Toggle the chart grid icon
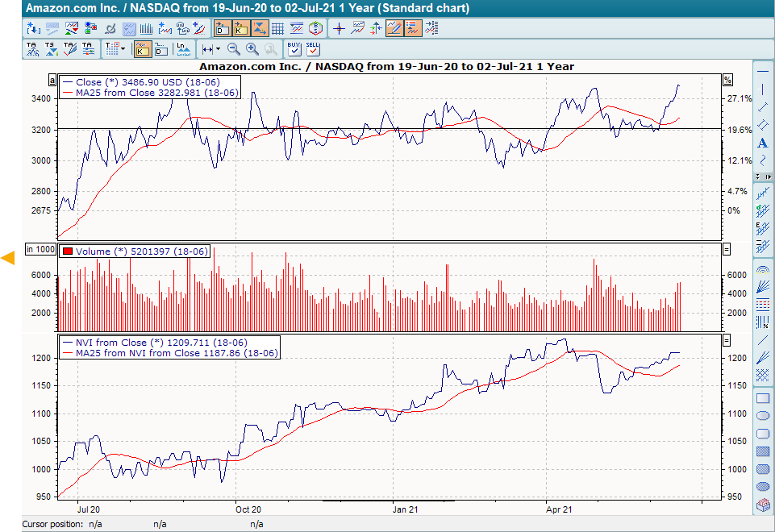This screenshot has width=775, height=532. click(x=278, y=27)
